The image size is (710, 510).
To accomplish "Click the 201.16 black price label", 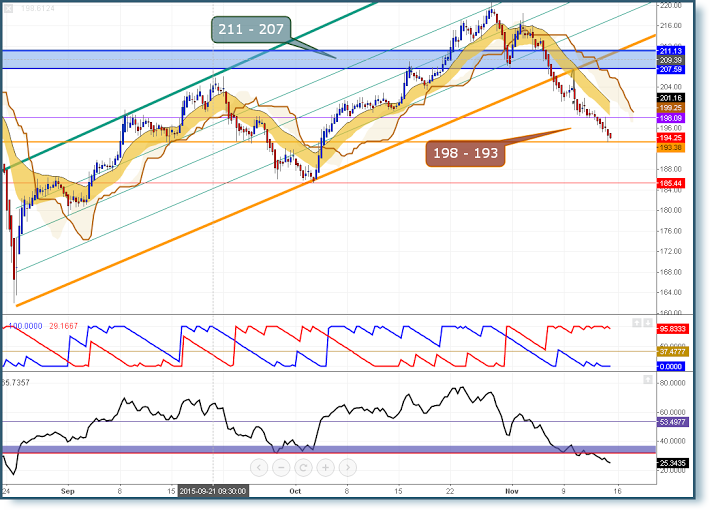I will point(671,98).
